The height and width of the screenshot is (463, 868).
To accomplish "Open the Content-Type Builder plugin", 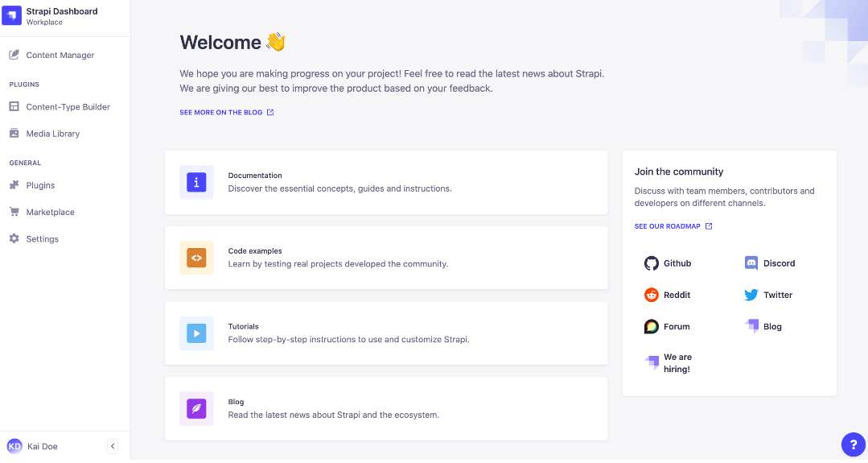I will (68, 107).
